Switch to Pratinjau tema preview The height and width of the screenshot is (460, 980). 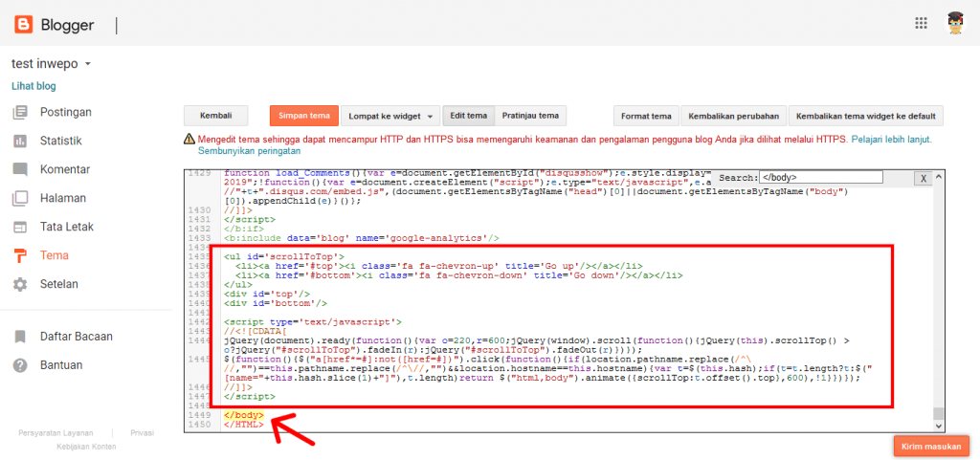(x=530, y=116)
